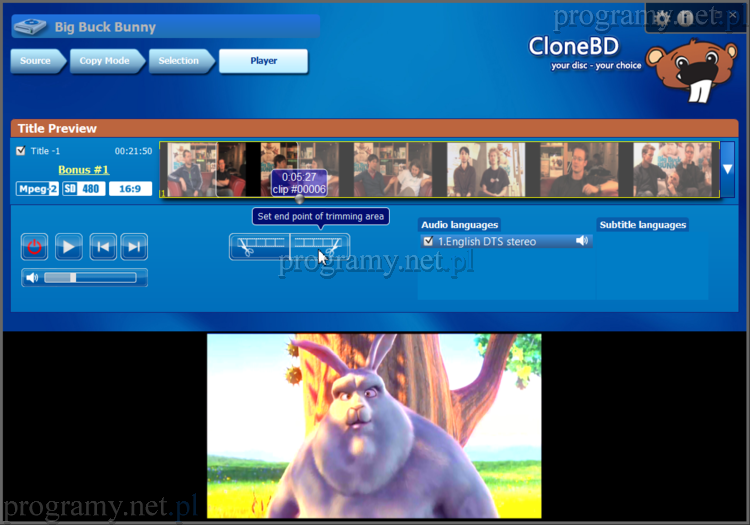
Task: Open the Selection step
Action: click(178, 61)
